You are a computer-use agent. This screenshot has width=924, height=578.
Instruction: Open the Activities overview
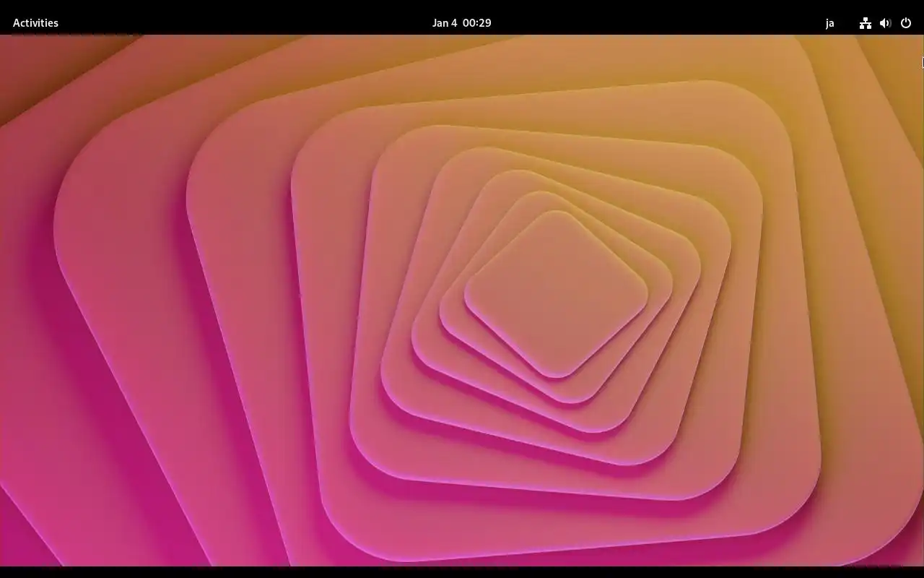[35, 23]
